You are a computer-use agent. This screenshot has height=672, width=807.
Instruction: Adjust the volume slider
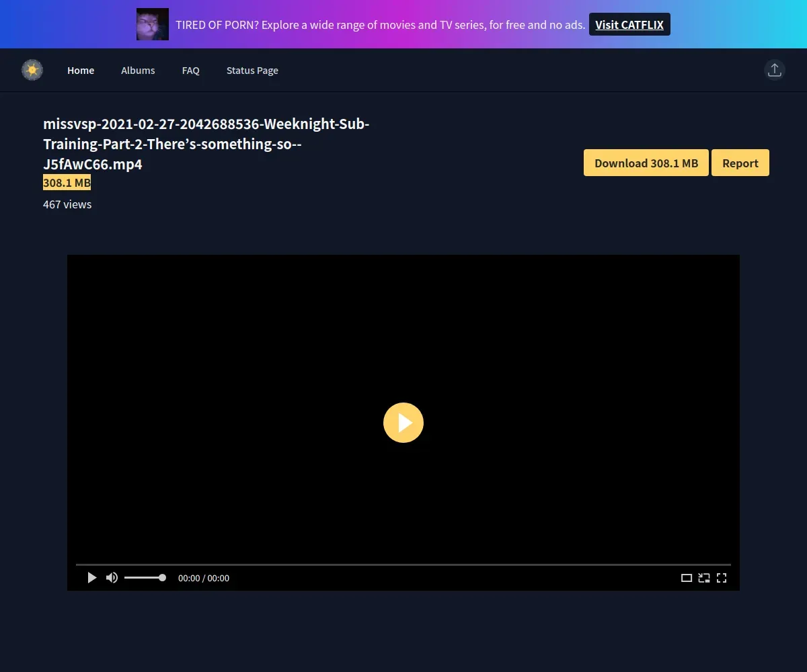pyautogui.click(x=145, y=578)
